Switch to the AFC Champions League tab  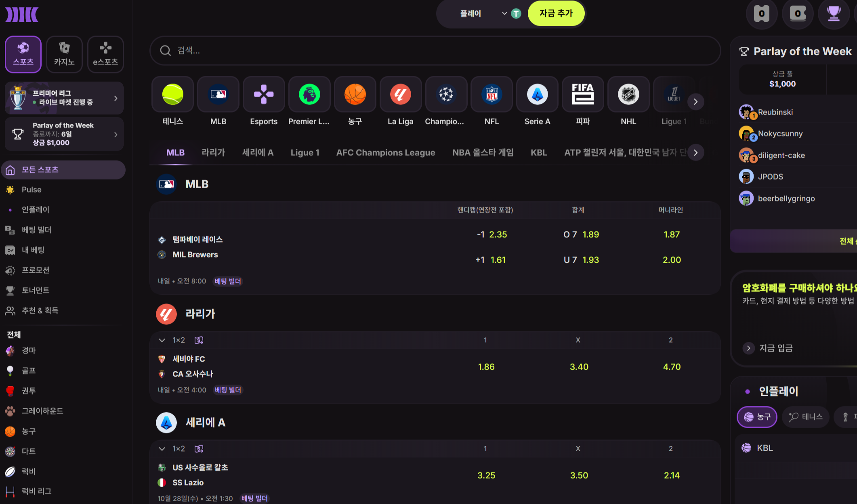tap(386, 153)
